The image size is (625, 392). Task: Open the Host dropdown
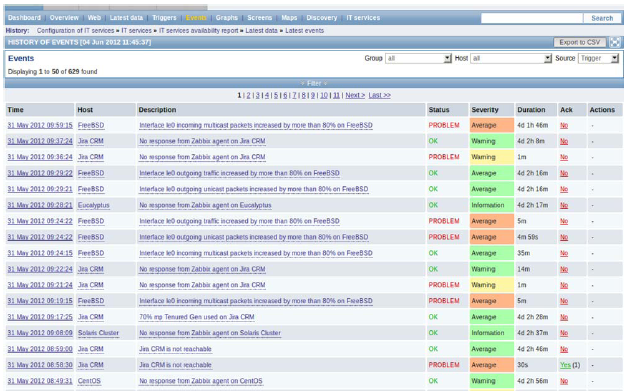click(x=511, y=59)
